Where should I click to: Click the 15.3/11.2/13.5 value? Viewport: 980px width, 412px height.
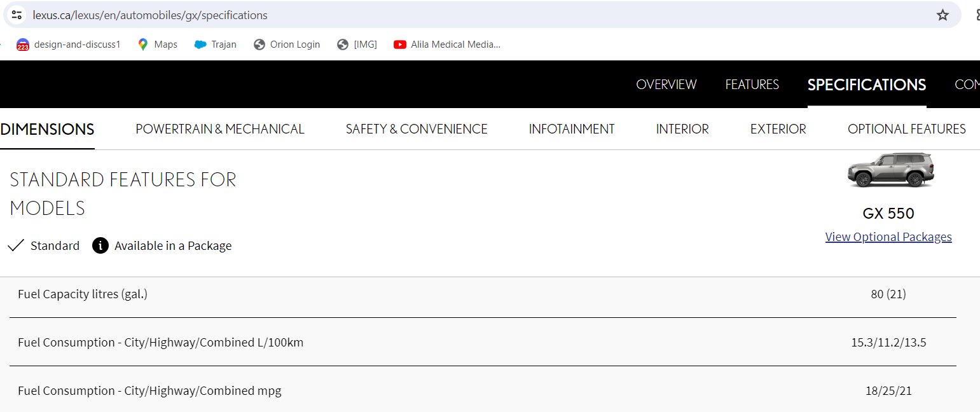(x=888, y=343)
